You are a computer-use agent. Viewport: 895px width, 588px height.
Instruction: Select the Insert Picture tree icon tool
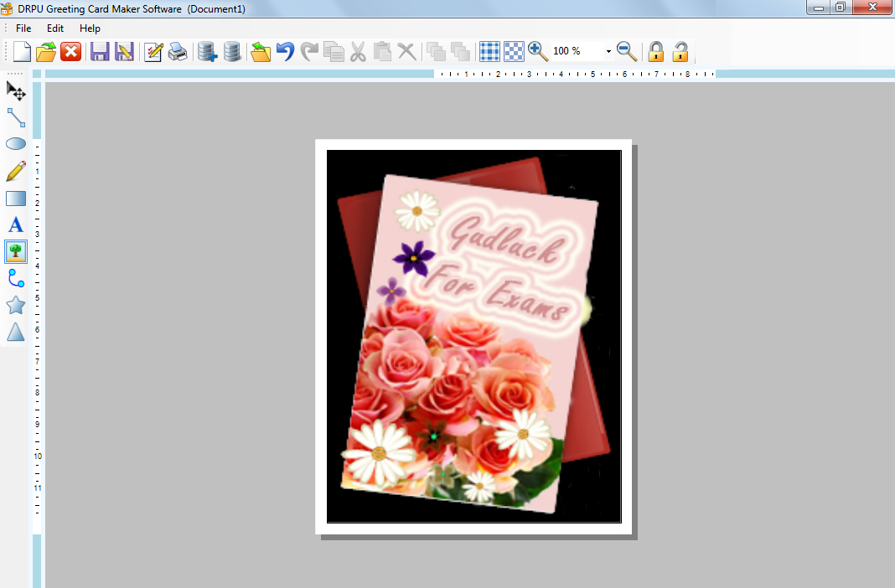15,251
